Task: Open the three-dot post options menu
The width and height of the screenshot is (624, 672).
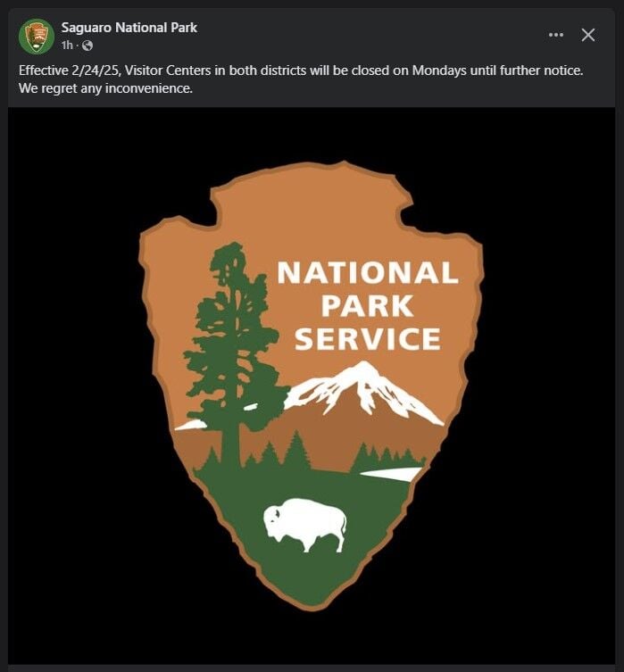Action: (x=556, y=35)
